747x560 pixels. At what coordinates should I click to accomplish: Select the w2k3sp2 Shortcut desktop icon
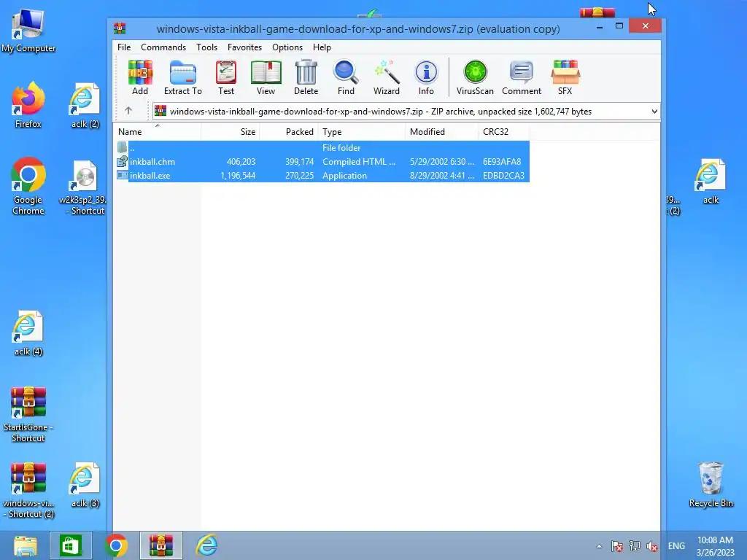(x=85, y=187)
